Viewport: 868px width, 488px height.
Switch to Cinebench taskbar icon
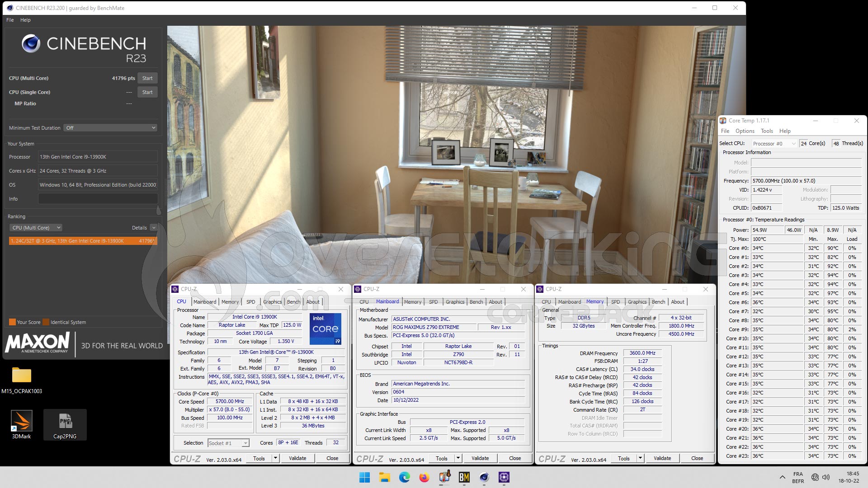pyautogui.click(x=484, y=477)
